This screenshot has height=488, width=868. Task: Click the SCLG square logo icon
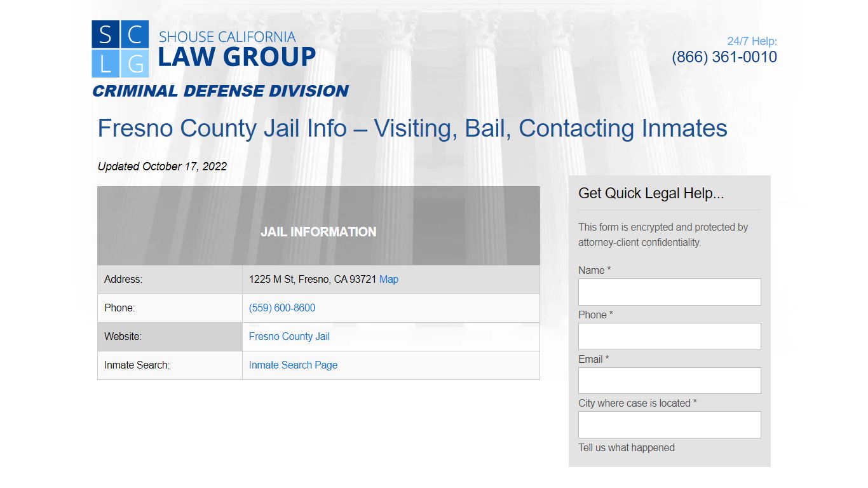pyautogui.click(x=120, y=49)
